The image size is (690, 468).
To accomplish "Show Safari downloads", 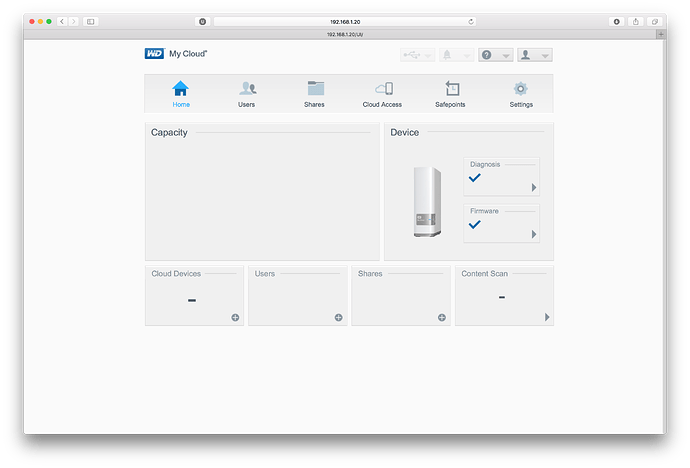I will tap(617, 21).
